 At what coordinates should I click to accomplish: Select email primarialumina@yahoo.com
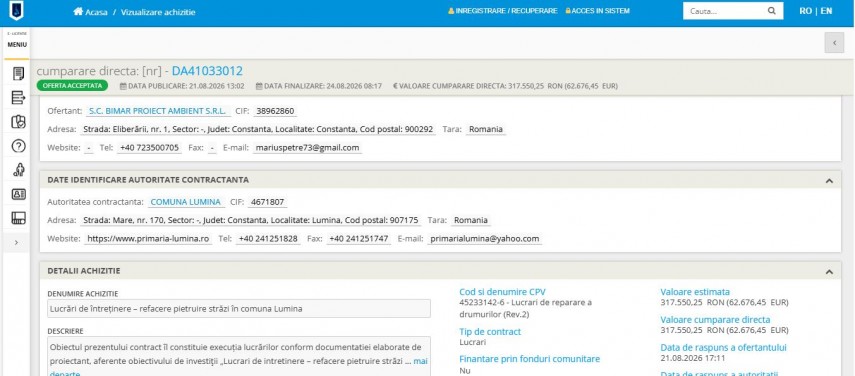click(x=485, y=239)
